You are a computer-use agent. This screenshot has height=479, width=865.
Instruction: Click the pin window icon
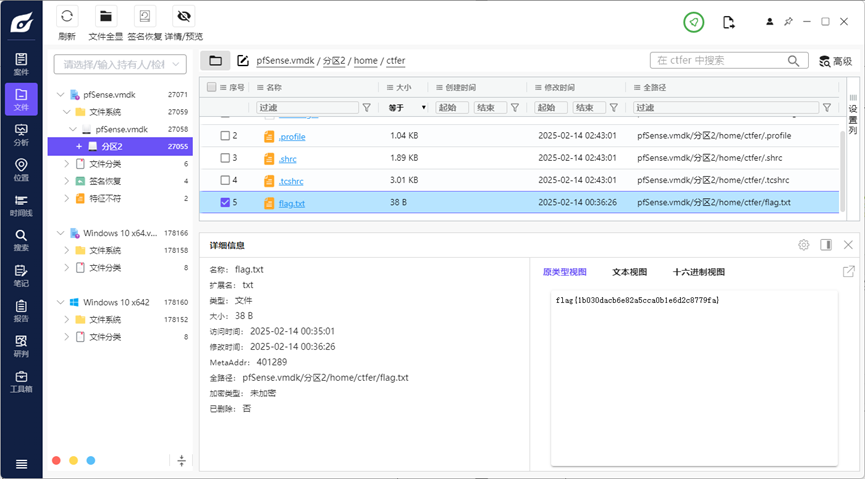tap(788, 22)
